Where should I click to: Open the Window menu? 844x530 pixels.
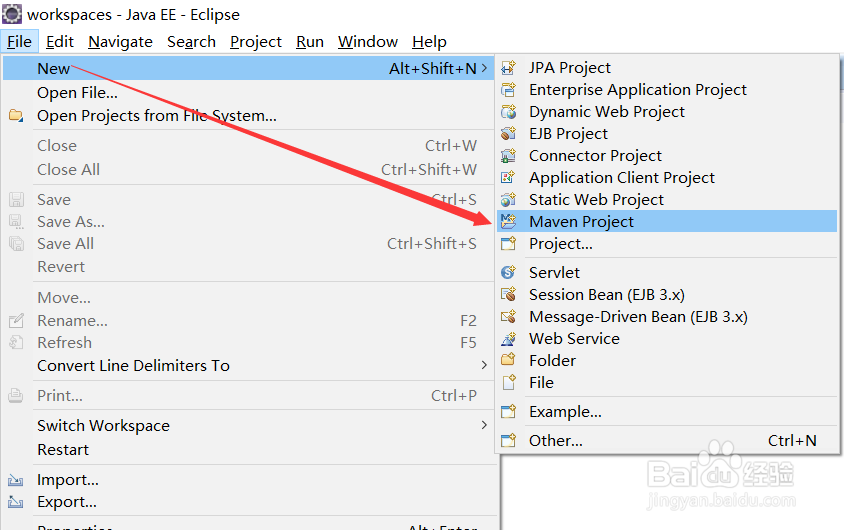pyautogui.click(x=368, y=41)
